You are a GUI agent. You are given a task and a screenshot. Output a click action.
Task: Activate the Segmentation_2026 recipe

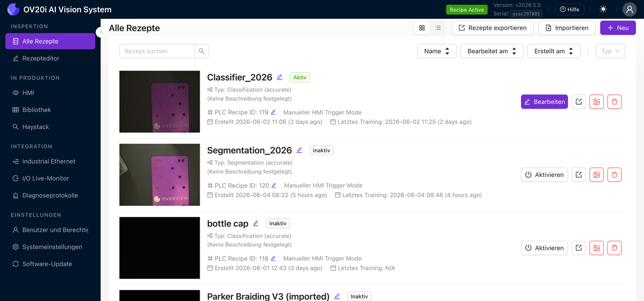click(x=544, y=175)
